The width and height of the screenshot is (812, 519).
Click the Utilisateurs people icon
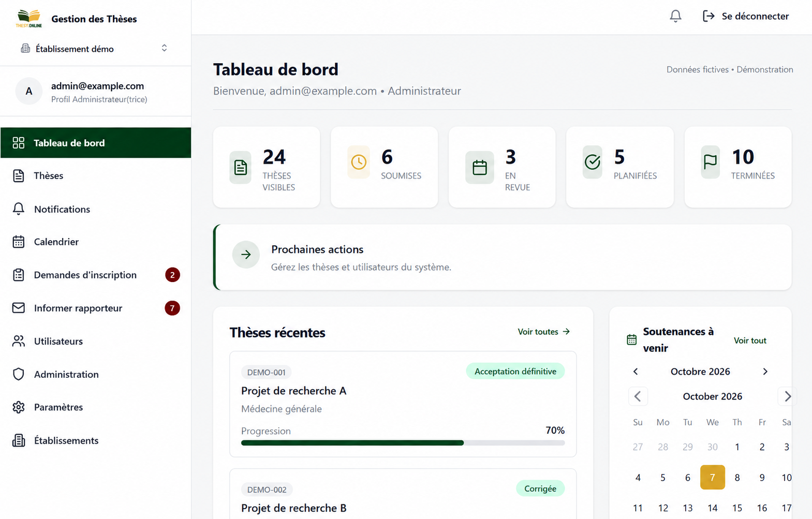point(19,341)
